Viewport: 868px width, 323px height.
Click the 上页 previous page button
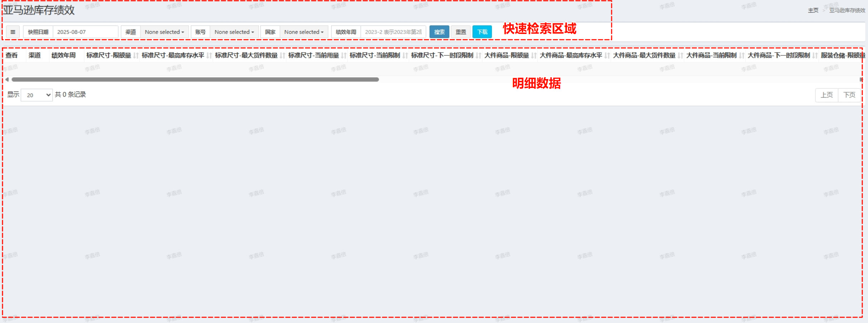pos(827,95)
